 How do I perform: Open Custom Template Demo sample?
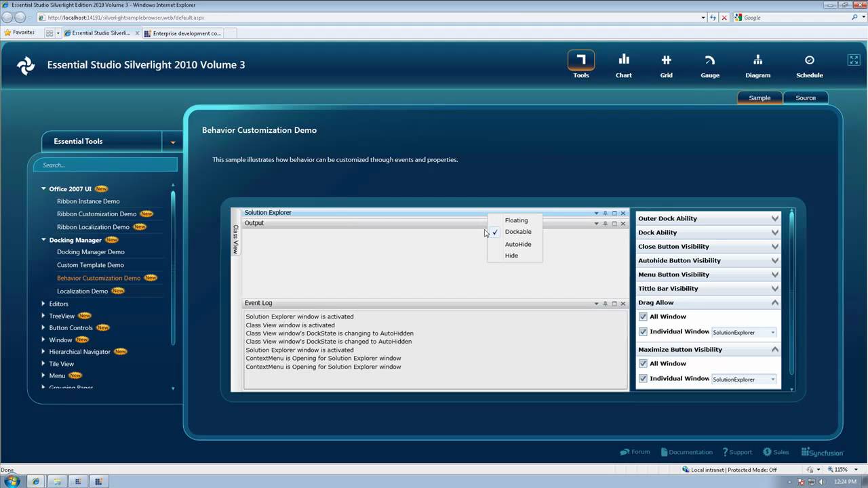[x=90, y=265]
